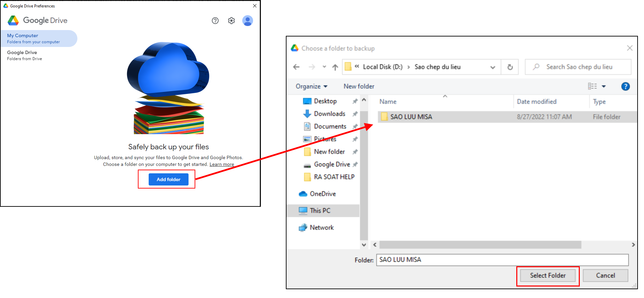Go back in folder dialog
This screenshot has width=644, height=298.
click(296, 67)
